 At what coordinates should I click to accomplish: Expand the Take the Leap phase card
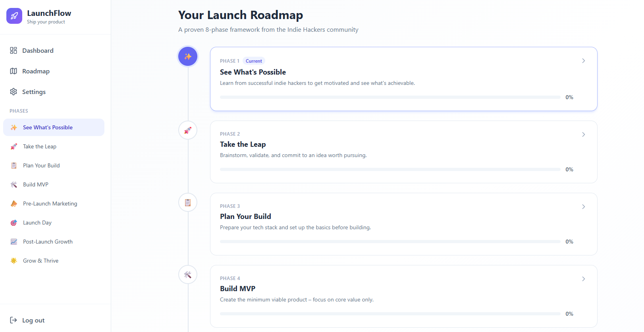tap(584, 134)
